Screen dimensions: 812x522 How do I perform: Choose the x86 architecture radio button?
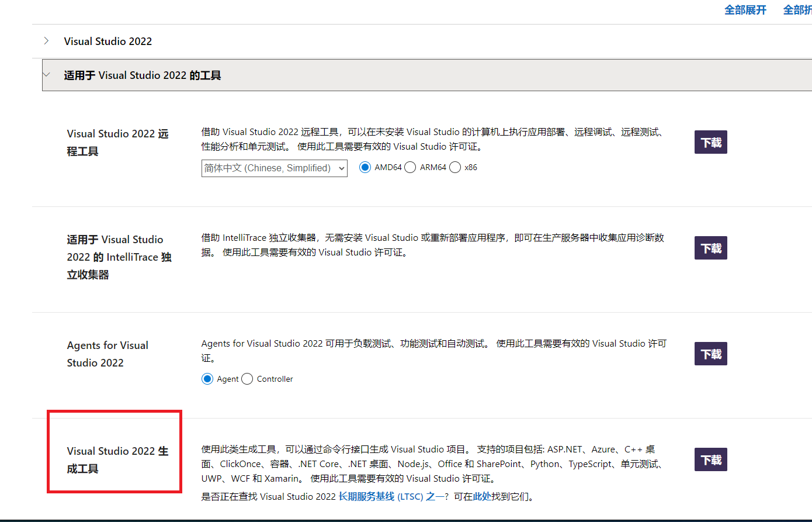tap(455, 167)
